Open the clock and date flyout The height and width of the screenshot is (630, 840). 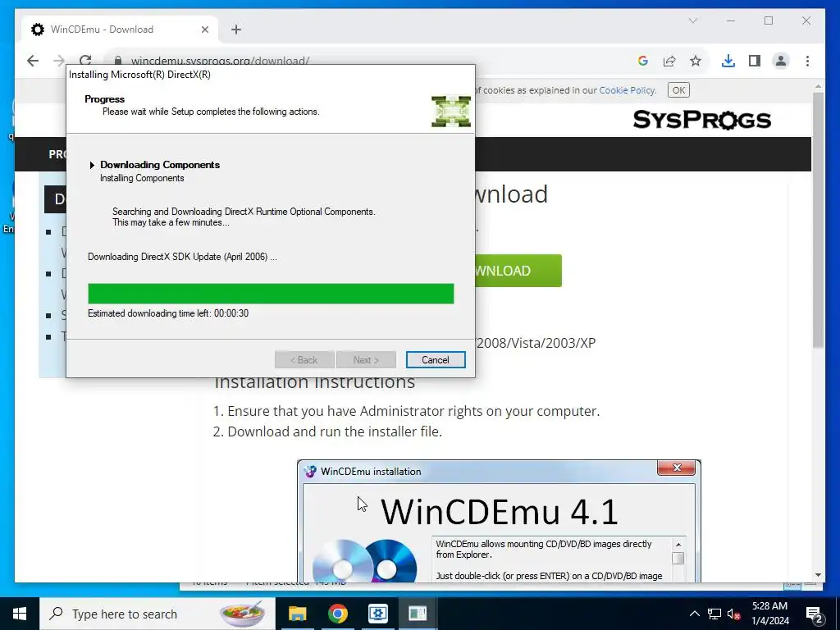coord(770,614)
